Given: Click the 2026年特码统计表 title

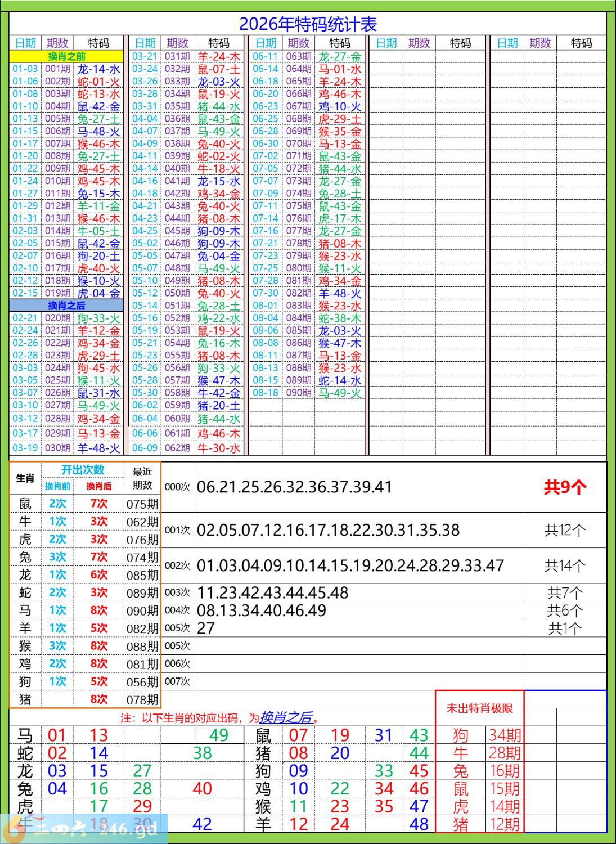Looking at the screenshot, I should coord(308,24).
